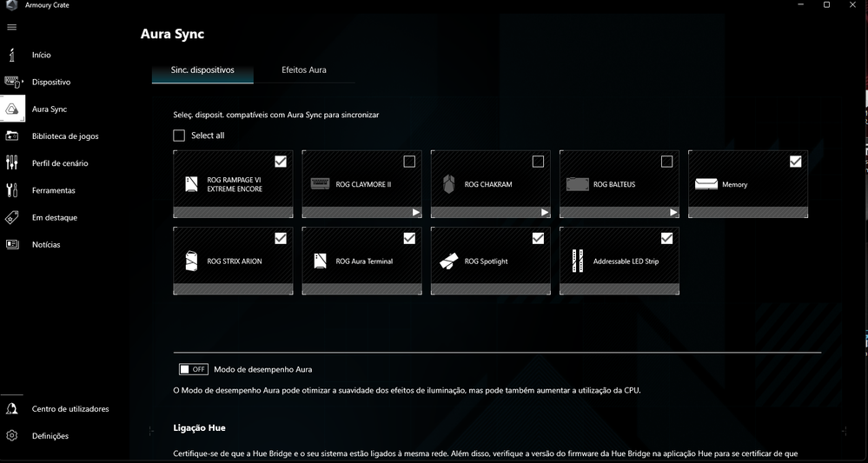Click the Ligação Hue heading
Screen dimensions: 868x463
(x=199, y=428)
